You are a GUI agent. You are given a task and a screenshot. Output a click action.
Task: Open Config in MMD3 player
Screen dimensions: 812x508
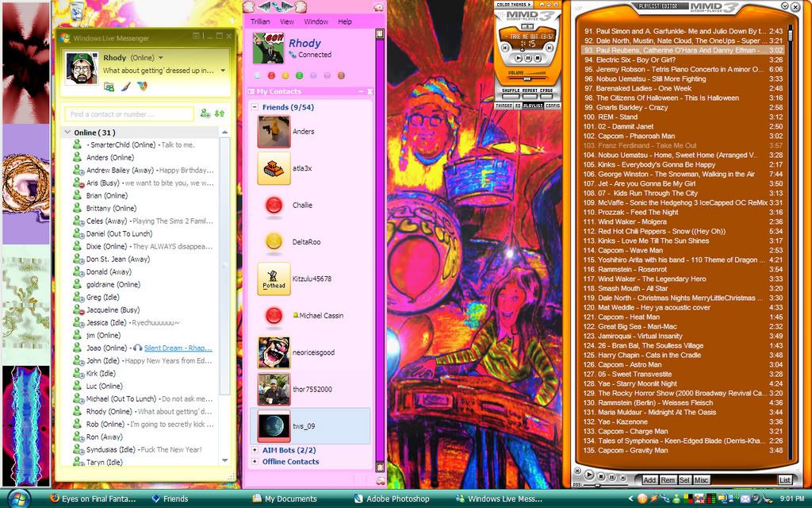(553, 106)
